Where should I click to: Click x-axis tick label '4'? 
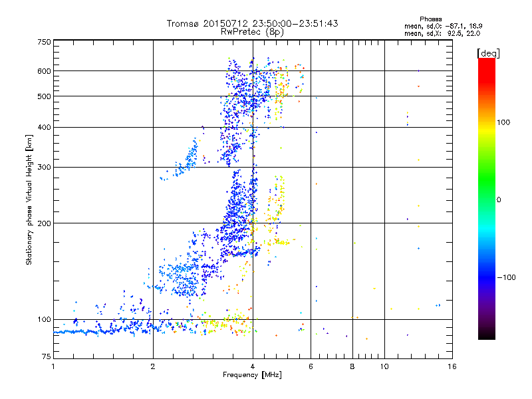click(253, 366)
